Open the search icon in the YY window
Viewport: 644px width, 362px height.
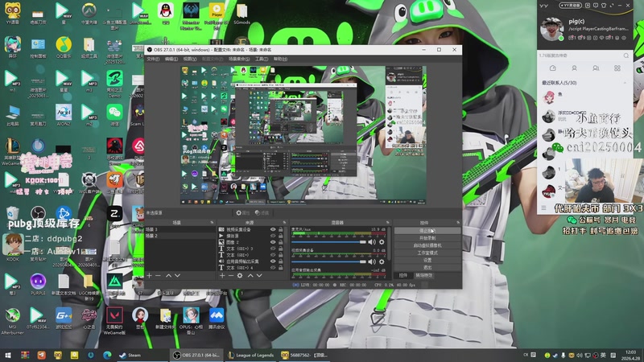point(626,56)
